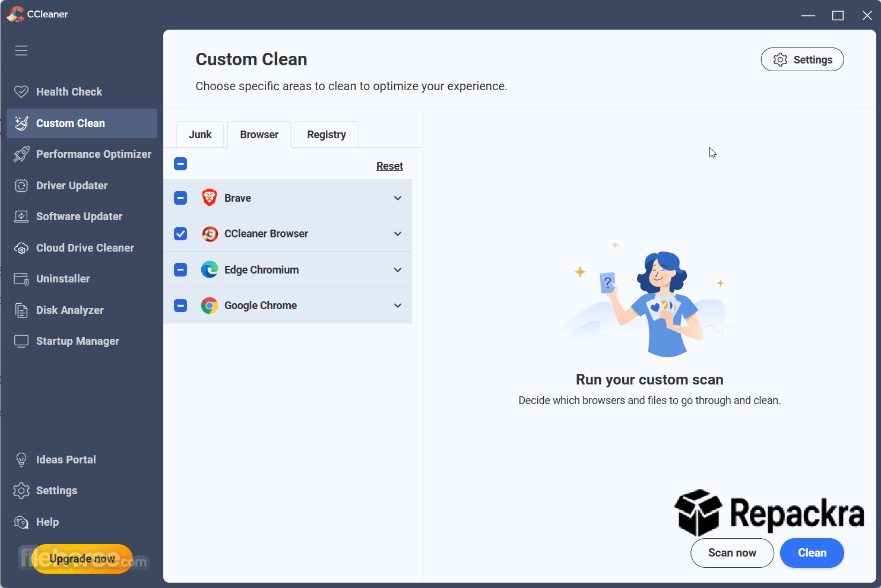Click the Edge Chromium row label
The height and width of the screenshot is (588, 881).
click(x=261, y=270)
